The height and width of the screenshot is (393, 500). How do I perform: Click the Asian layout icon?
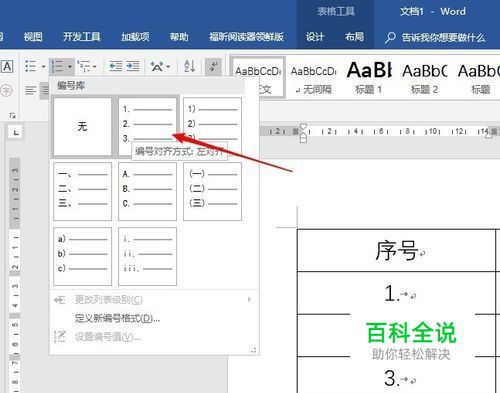(x=157, y=66)
